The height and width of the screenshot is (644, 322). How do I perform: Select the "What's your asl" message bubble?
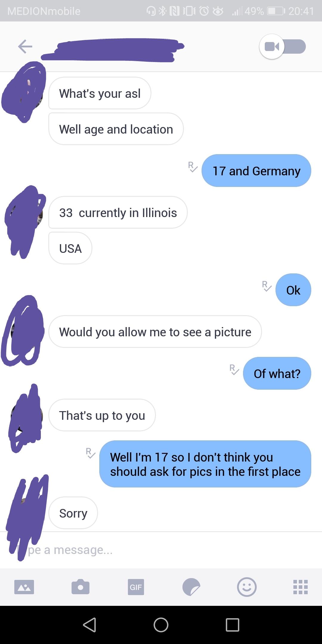(100, 93)
